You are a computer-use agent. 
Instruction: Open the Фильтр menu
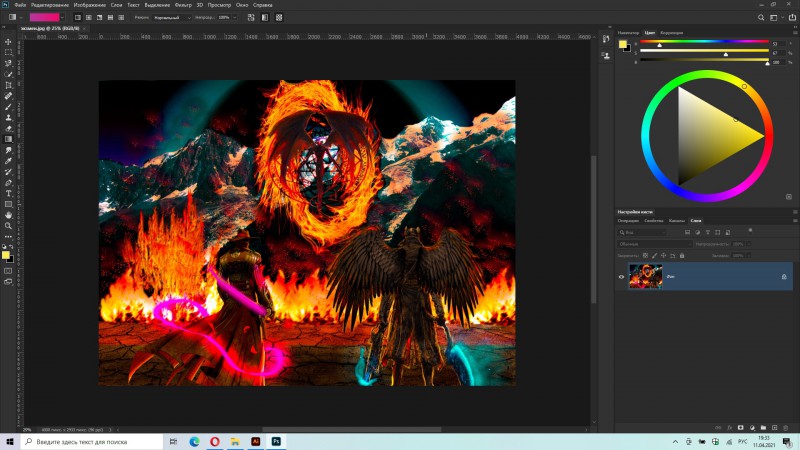[183, 5]
